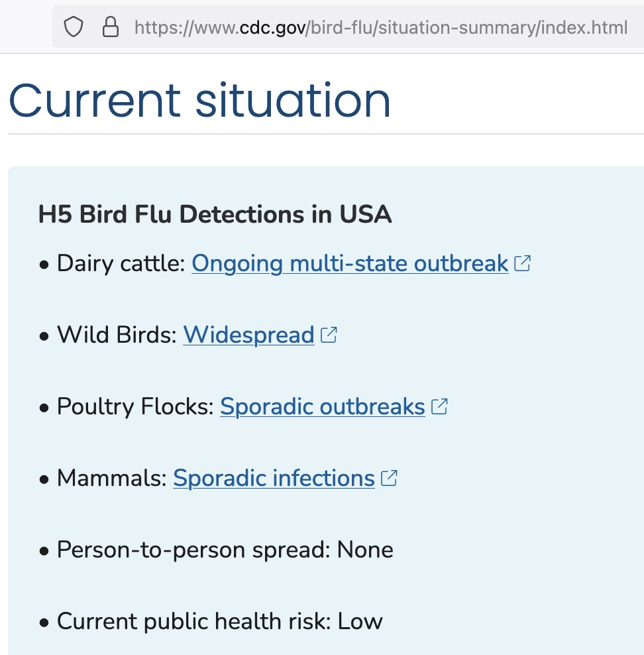This screenshot has width=644, height=655.
Task: Click the external-link icon next to "Sporadic outbreaks"
Action: tap(439, 406)
